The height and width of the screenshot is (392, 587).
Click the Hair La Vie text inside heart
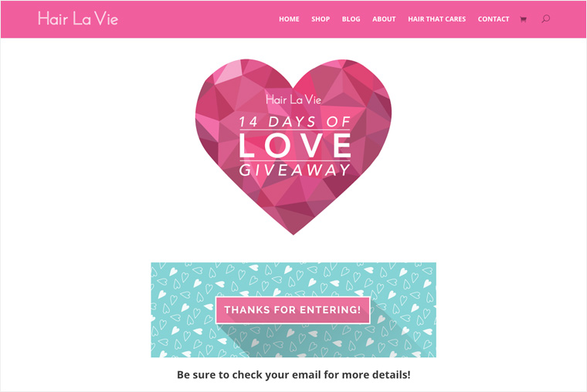[293, 100]
